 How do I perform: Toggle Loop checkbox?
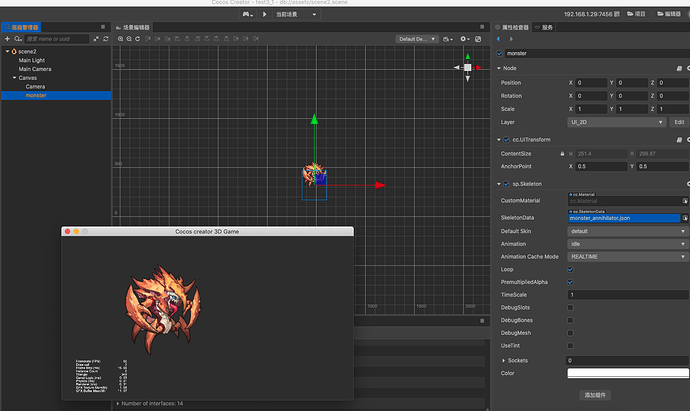click(x=570, y=269)
